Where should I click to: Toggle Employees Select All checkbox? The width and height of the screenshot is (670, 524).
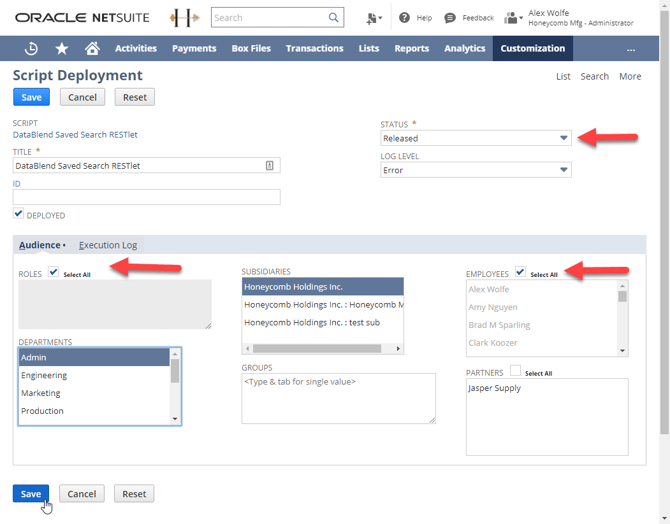520,272
